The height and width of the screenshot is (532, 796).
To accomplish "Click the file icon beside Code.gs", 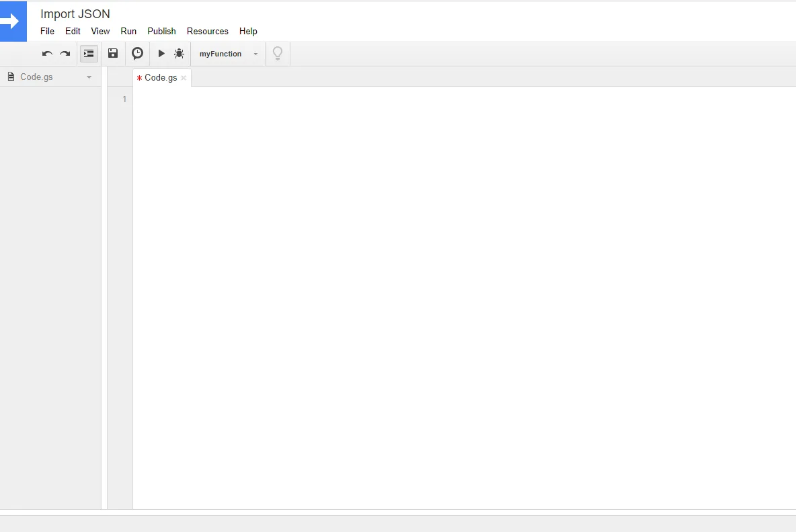I will pyautogui.click(x=11, y=77).
